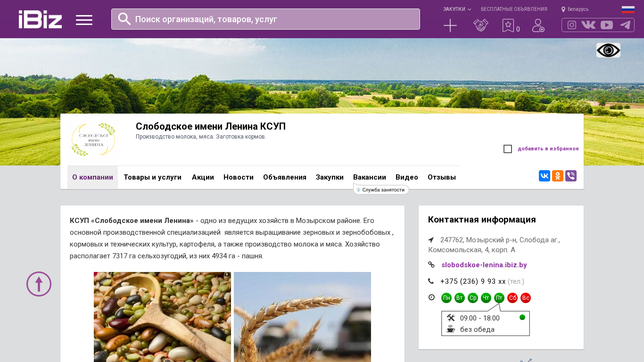
Task: Toggle the accessibility eye view mode
Action: 608,50
